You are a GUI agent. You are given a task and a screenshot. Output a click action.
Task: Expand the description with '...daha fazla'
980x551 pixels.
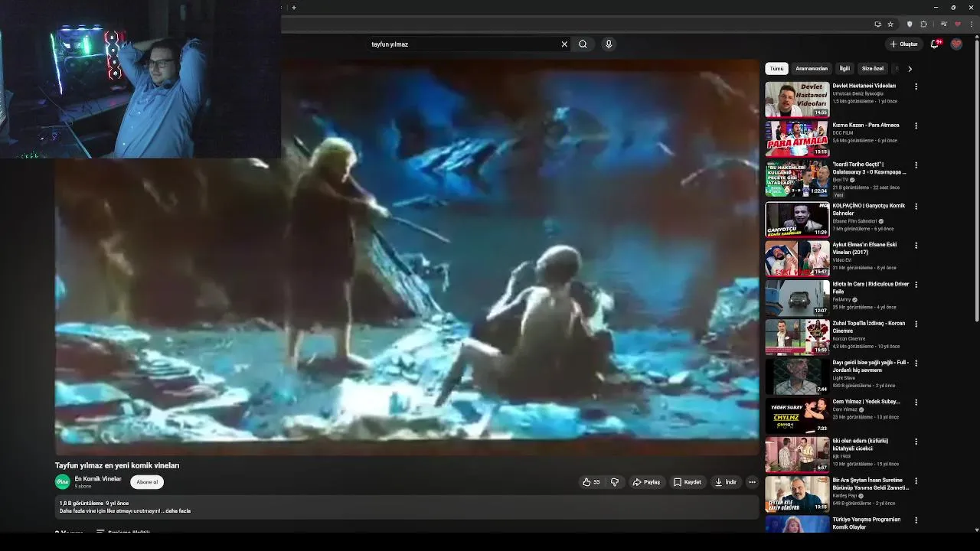point(178,511)
